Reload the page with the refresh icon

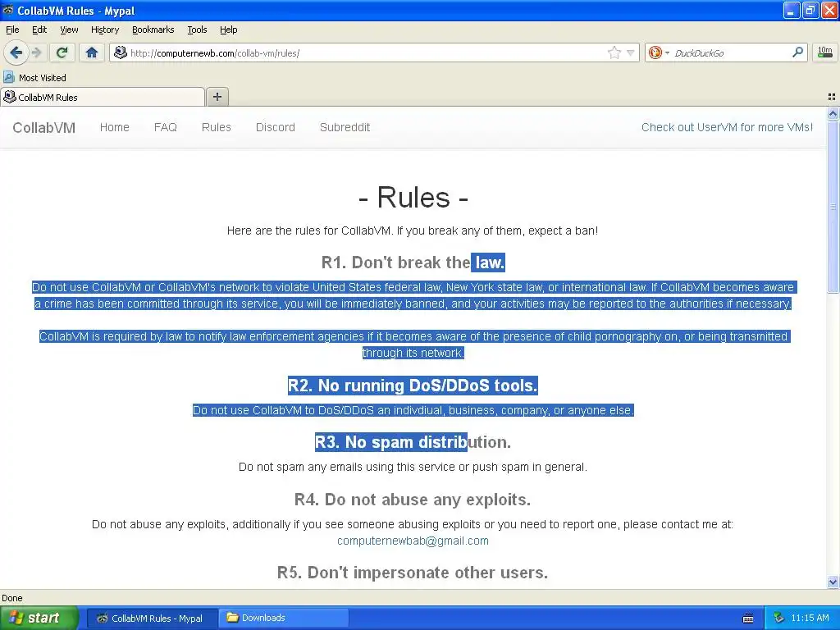(62, 52)
